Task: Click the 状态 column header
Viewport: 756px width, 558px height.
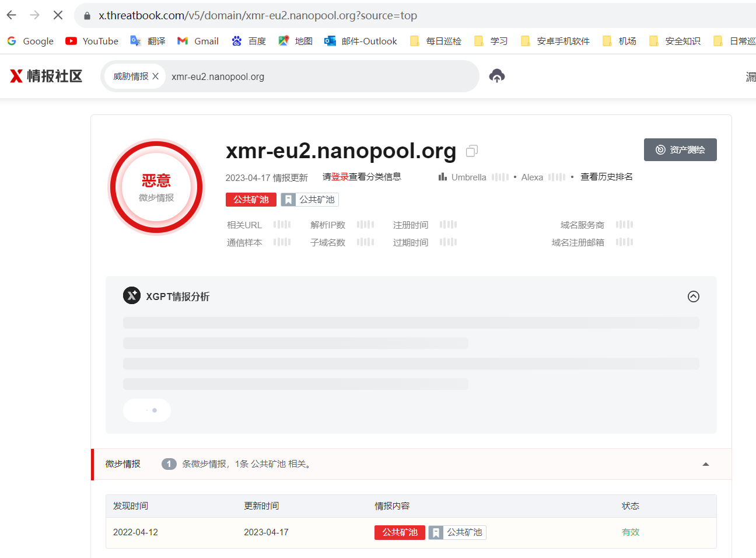Action: coord(631,505)
